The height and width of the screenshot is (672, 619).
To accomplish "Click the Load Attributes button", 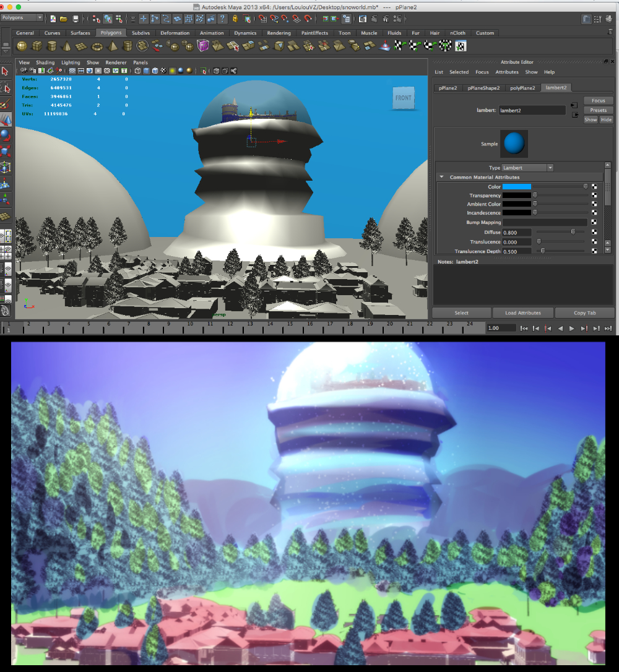I will 523,312.
